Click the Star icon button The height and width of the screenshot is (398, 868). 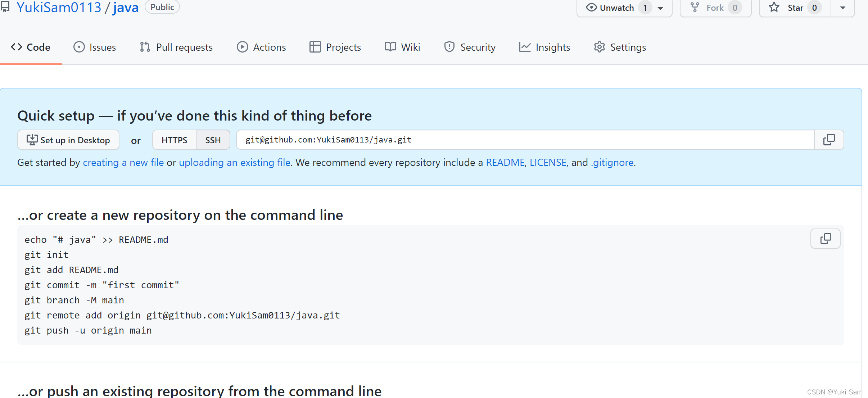[x=774, y=8]
